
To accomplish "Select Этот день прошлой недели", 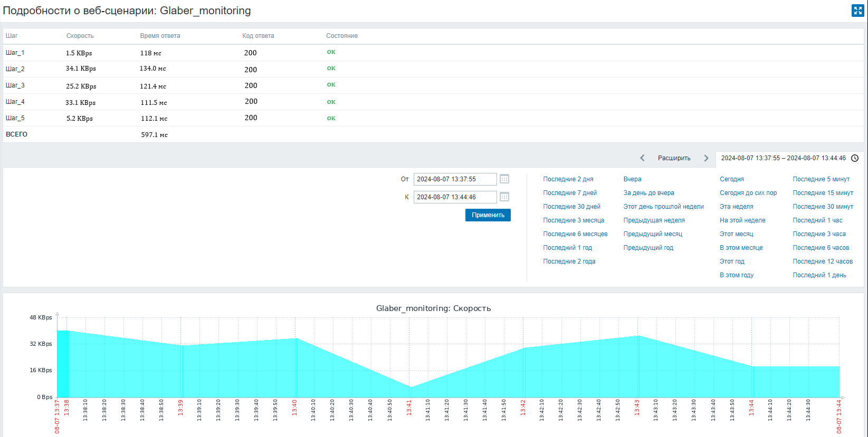I will click(x=664, y=207).
